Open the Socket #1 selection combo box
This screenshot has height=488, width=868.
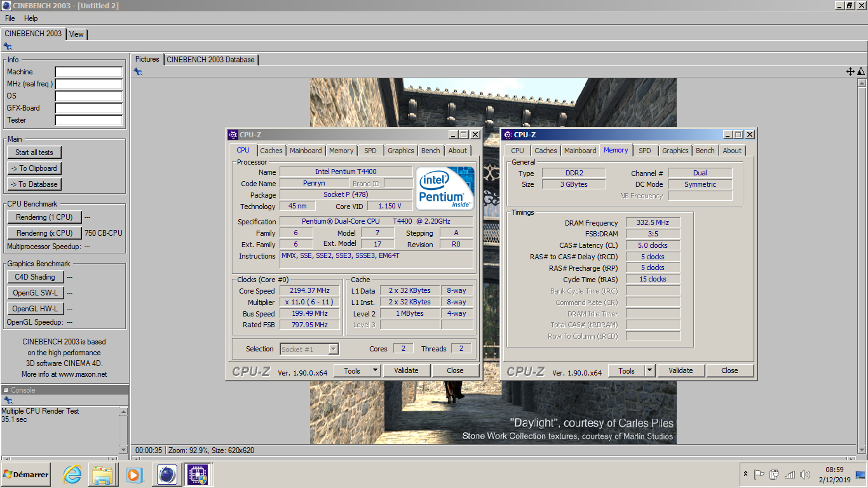tap(309, 349)
